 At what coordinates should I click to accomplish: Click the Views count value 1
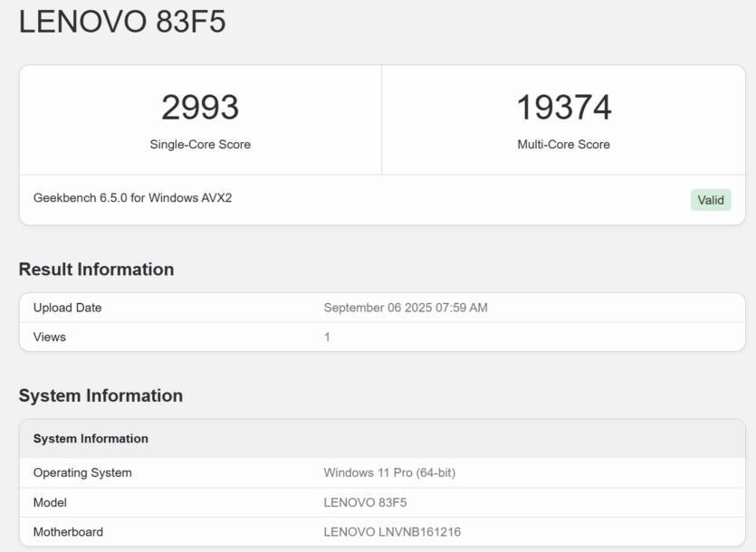tap(327, 337)
